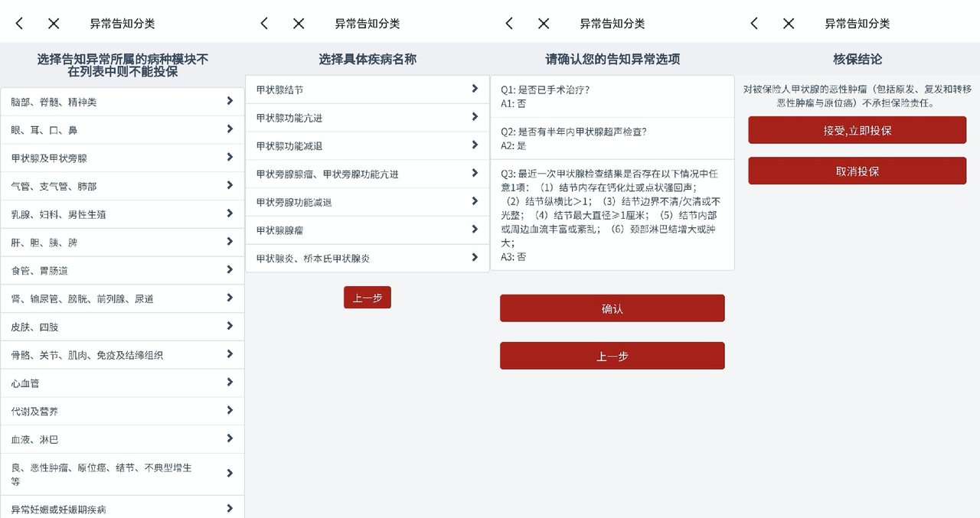Tap the Q3 thyroid exam result question
980x518 pixels.
pyautogui.click(x=612, y=214)
